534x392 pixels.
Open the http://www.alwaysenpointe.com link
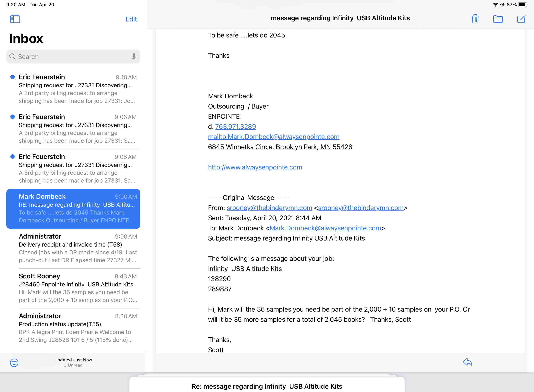tap(255, 167)
